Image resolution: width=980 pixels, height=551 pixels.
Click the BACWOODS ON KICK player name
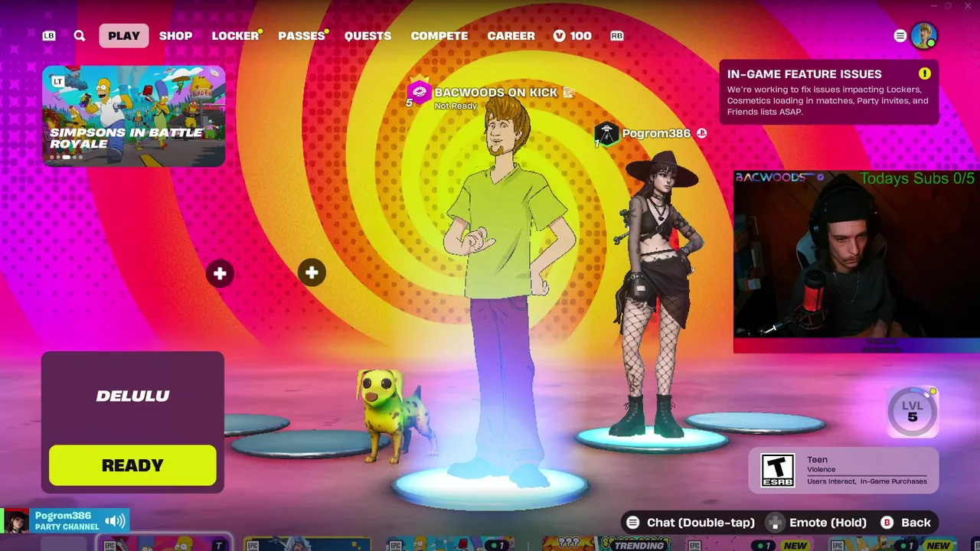[x=495, y=93]
